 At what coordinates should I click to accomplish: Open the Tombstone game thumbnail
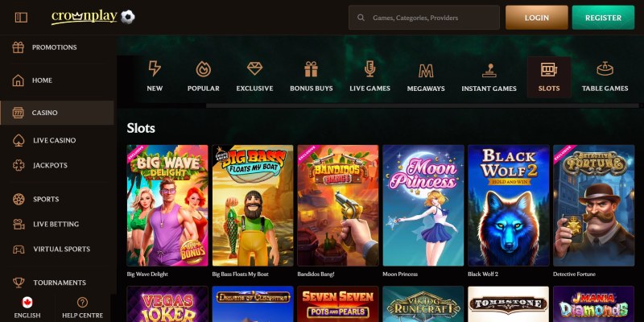509,304
